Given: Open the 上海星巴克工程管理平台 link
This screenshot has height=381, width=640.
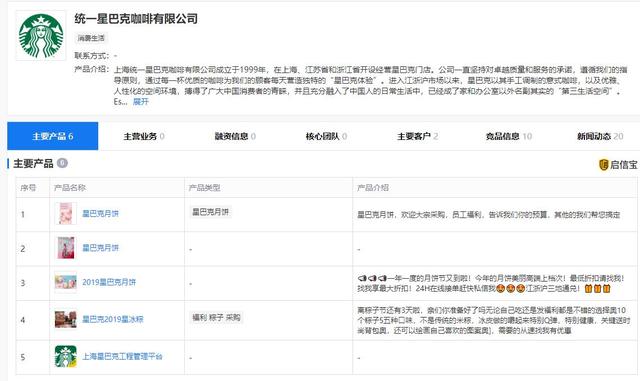Looking at the screenshot, I should pos(122,356).
